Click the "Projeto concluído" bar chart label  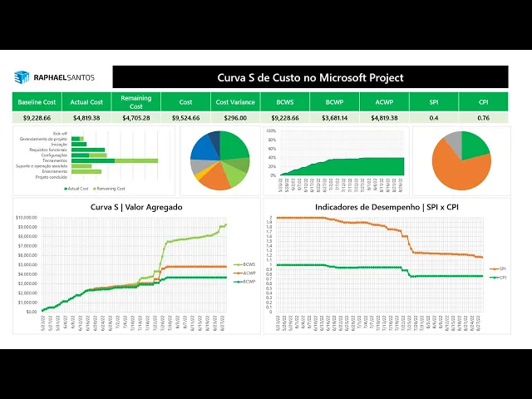pyautogui.click(x=52, y=177)
